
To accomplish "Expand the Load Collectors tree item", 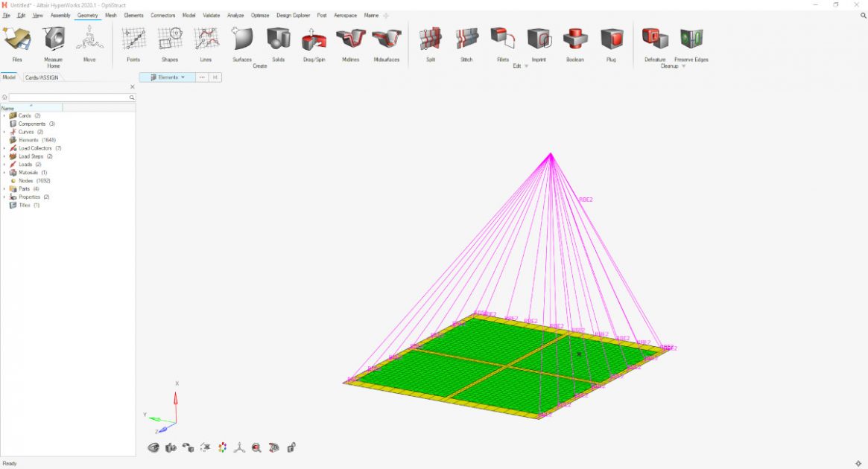I will point(6,147).
